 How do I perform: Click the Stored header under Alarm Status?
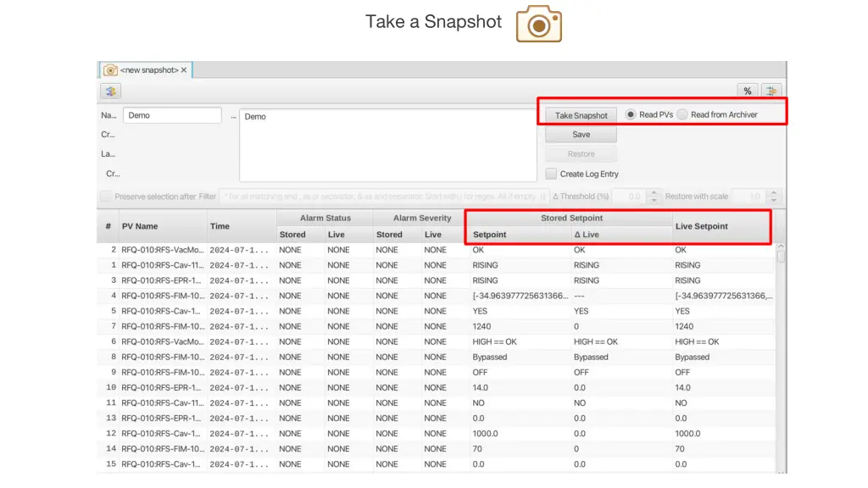pos(301,235)
